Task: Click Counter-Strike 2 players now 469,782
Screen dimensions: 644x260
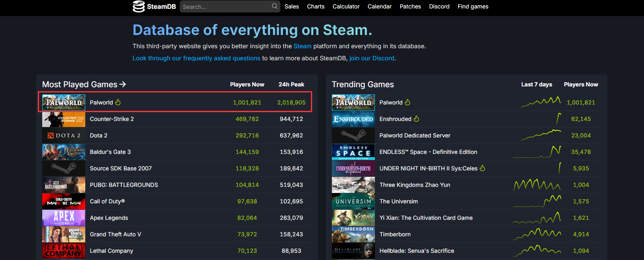Action: pos(247,119)
